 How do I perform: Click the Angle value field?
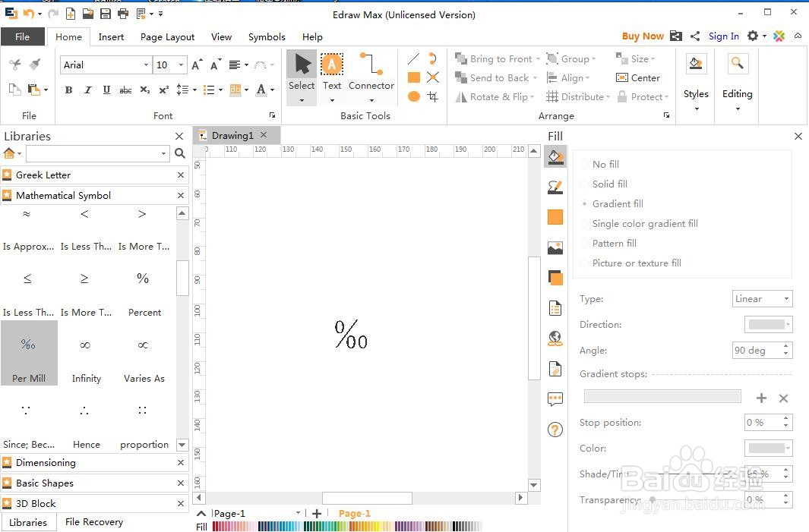click(x=757, y=350)
